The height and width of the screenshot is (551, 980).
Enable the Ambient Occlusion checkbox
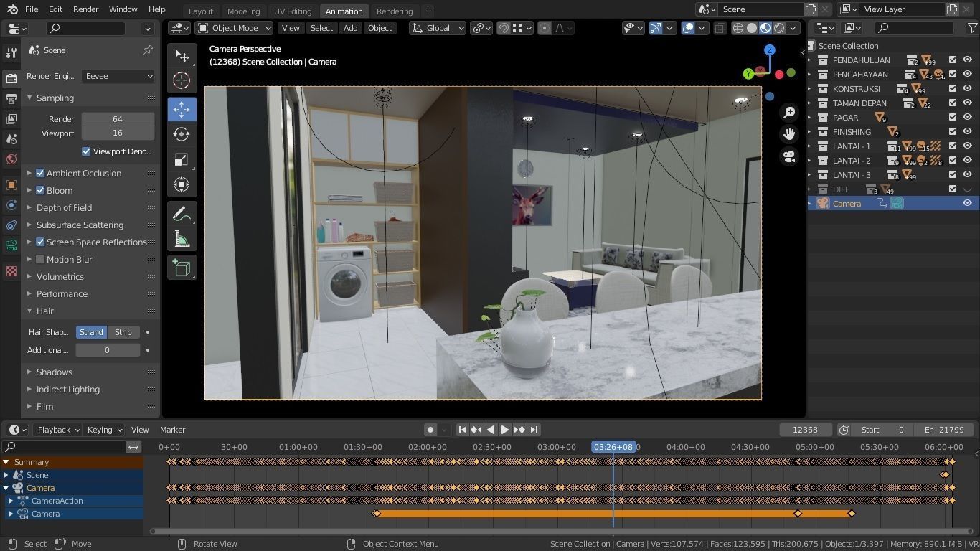point(40,173)
